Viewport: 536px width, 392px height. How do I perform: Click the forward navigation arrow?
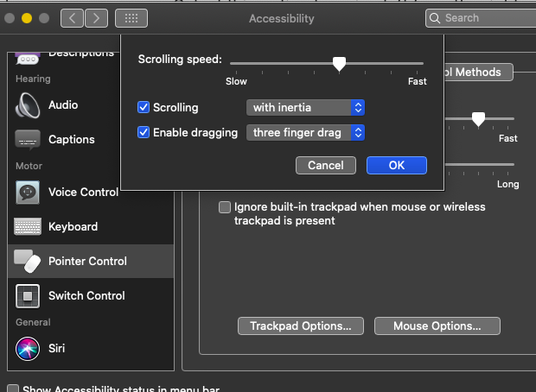point(96,18)
